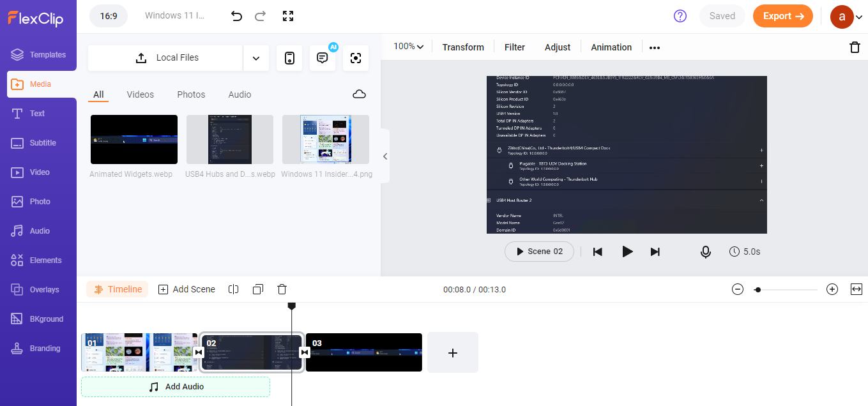Open the AI subtitle tool icon
The width and height of the screenshot is (868, 406).
pos(323,58)
